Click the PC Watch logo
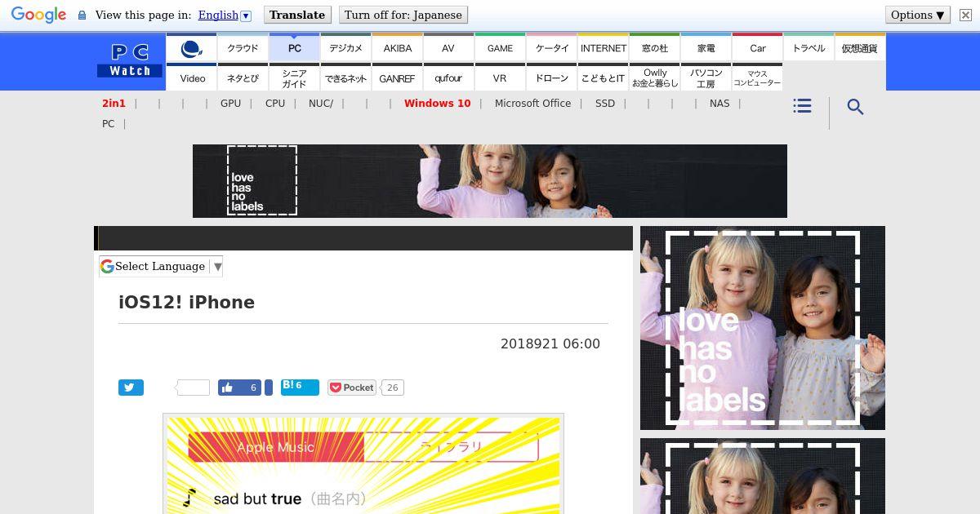Image resolution: width=980 pixels, height=514 pixels. (130, 61)
